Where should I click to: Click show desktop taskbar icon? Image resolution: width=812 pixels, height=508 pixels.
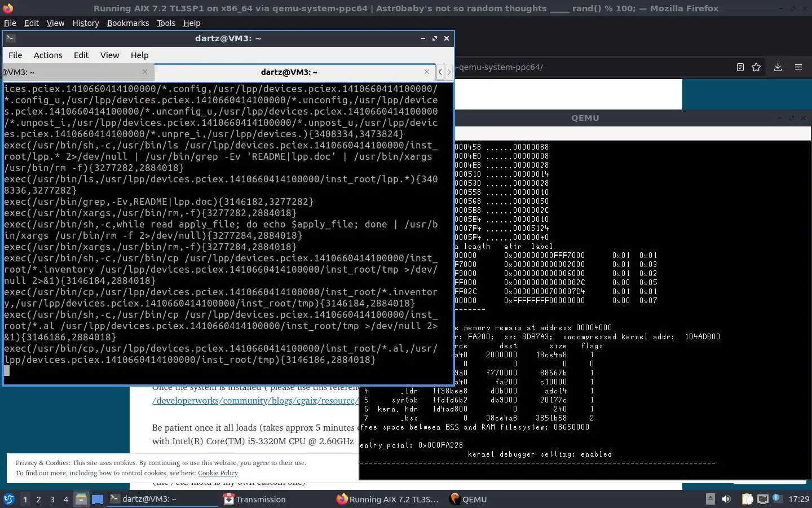98,499
